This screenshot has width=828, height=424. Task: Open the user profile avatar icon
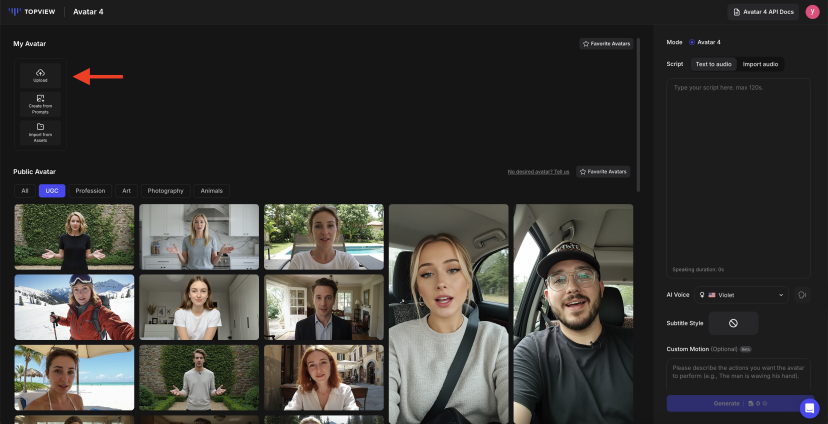click(x=812, y=12)
